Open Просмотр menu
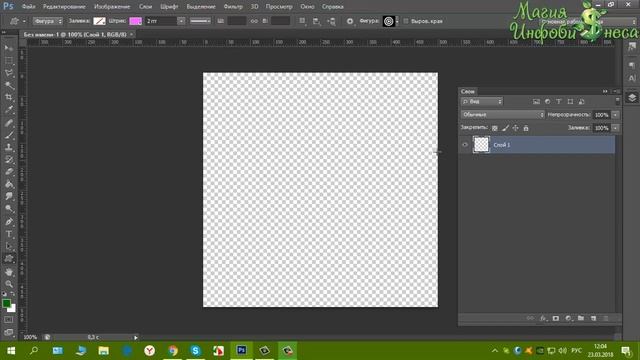The image size is (640, 360). click(279, 7)
